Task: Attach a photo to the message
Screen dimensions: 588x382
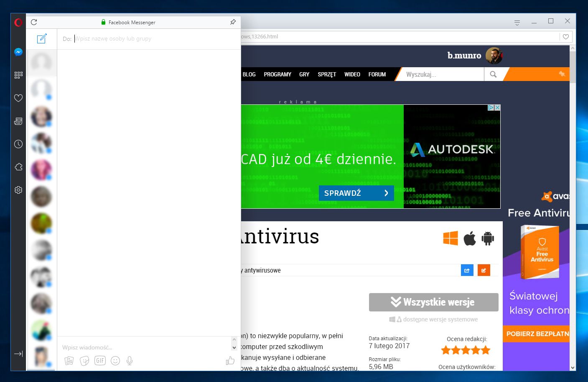Action: 69,361
